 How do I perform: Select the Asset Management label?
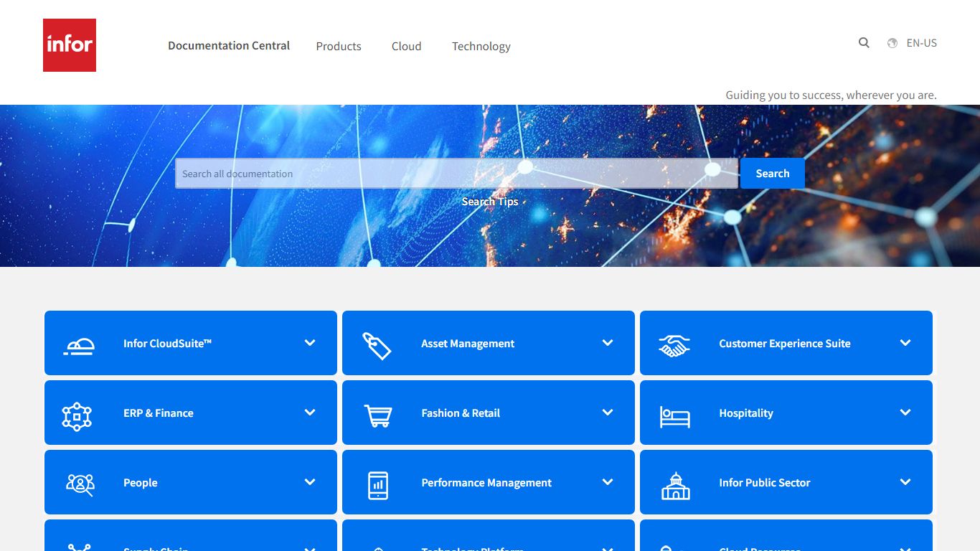pos(468,344)
